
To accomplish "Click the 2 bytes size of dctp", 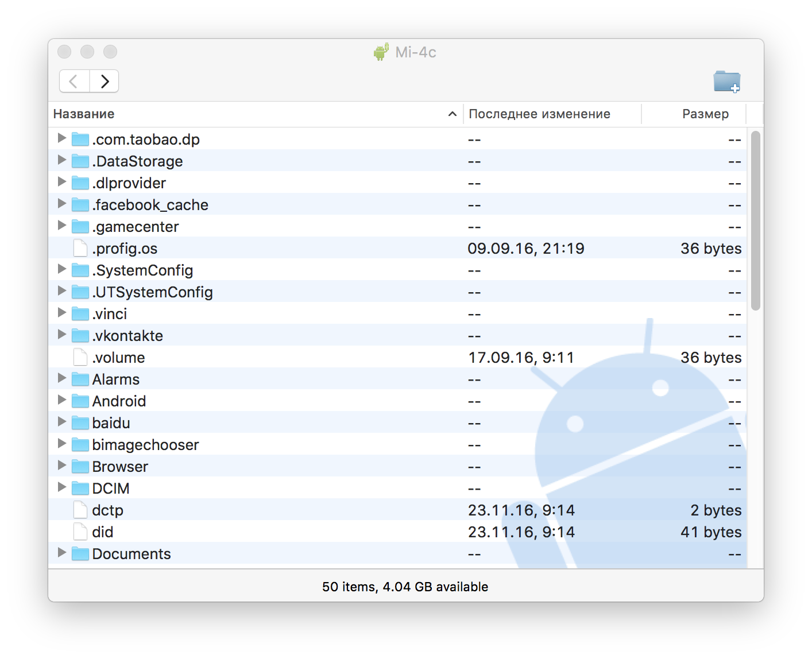I will point(716,510).
